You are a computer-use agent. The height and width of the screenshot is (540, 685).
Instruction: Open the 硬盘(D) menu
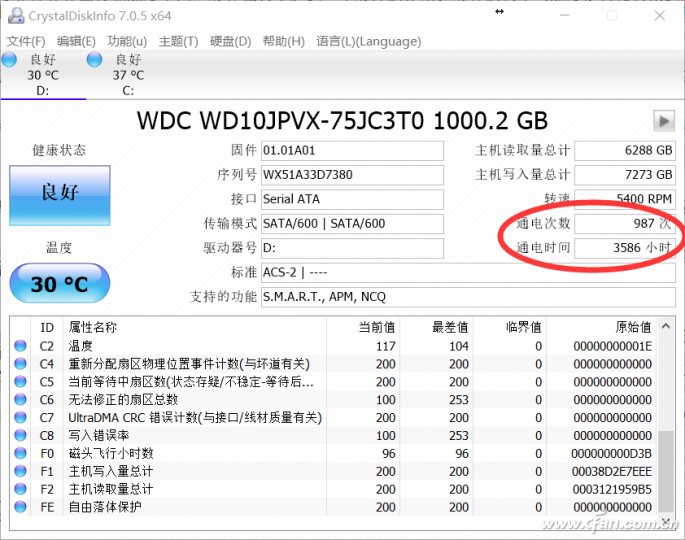230,42
